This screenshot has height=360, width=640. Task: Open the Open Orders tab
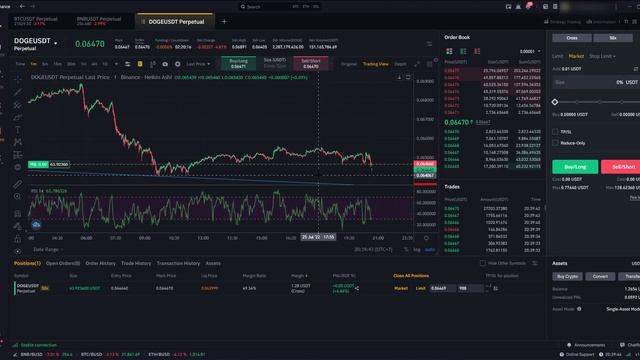coord(63,263)
